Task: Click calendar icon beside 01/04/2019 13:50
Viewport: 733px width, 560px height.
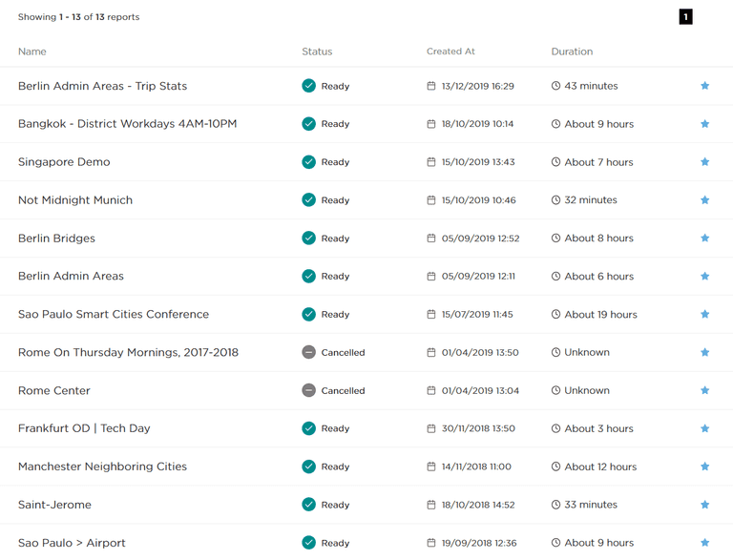Action: [431, 352]
